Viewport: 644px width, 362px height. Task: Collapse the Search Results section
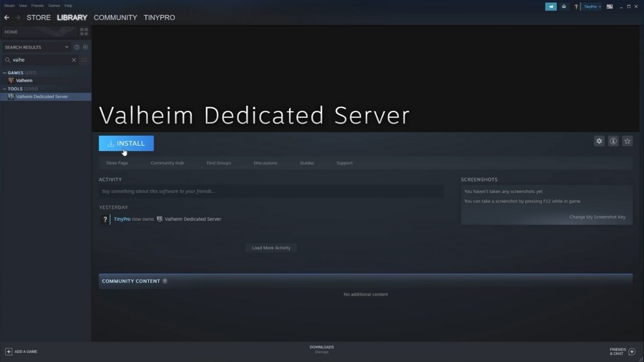(66, 47)
